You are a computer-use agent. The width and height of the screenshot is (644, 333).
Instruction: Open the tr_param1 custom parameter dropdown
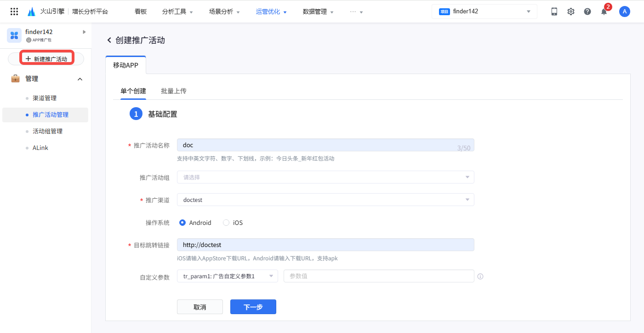227,276
